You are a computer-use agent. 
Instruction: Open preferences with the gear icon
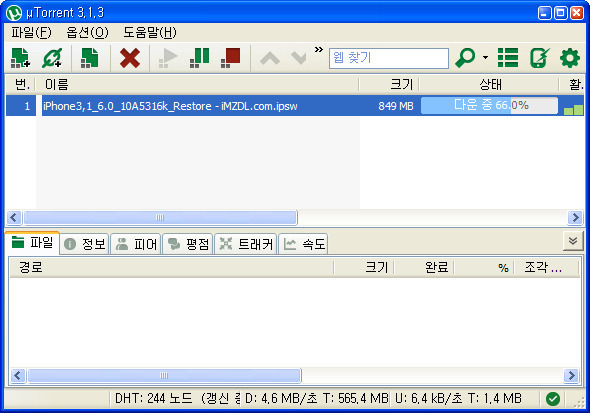point(570,58)
